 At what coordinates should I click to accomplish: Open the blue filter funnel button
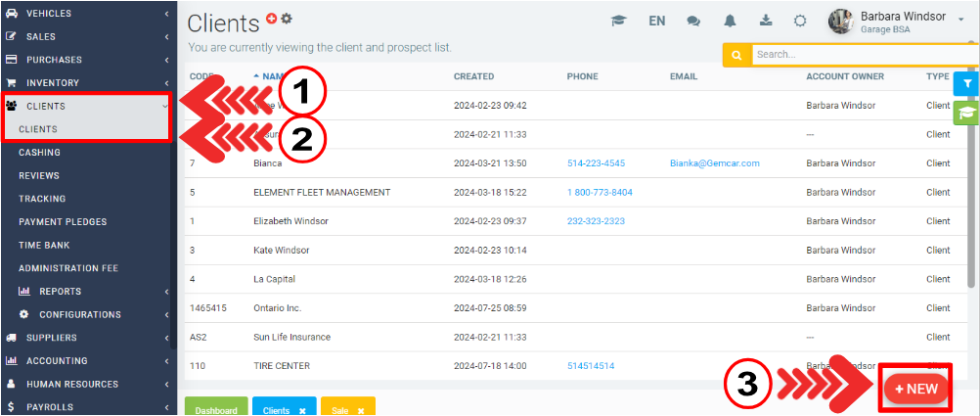[966, 84]
